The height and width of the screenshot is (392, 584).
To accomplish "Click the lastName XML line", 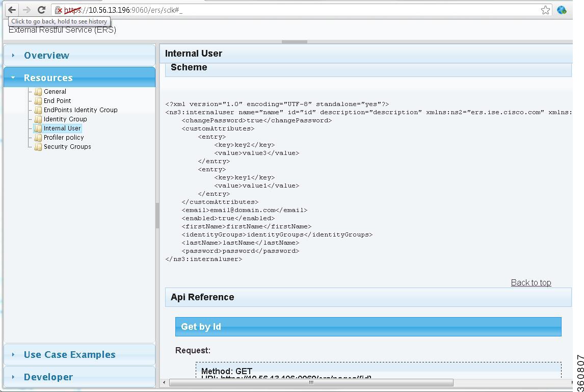I will tap(240, 243).
